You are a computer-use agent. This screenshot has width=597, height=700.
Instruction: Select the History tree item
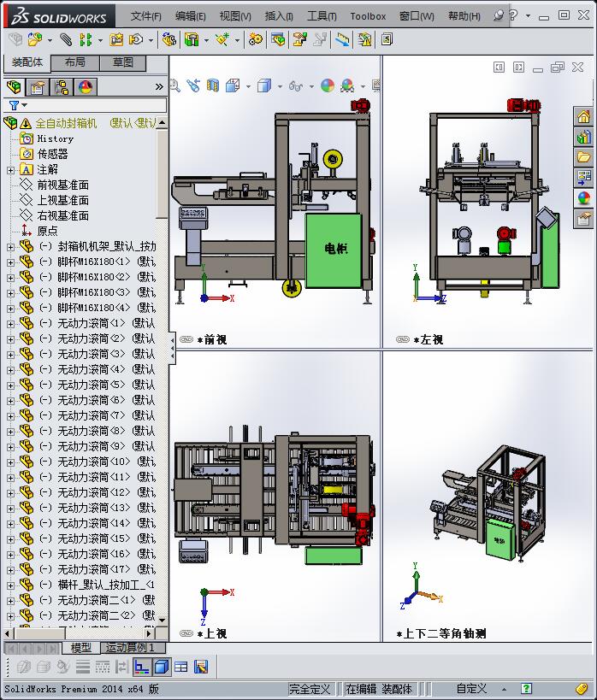[55, 138]
